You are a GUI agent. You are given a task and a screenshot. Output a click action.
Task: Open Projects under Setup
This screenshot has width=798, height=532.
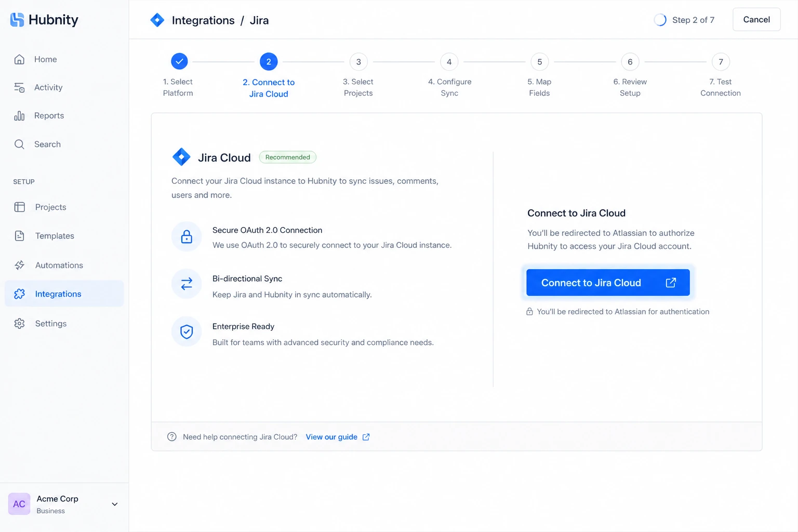pyautogui.click(x=64, y=207)
